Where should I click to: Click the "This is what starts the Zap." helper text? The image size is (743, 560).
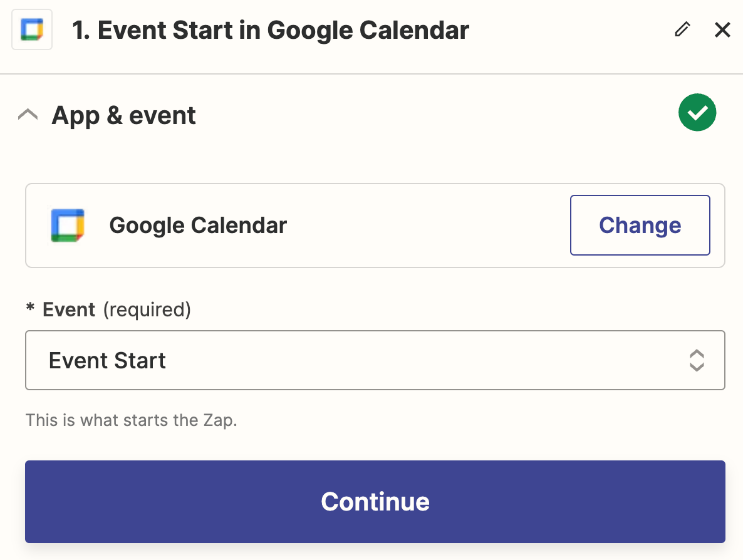tap(131, 420)
